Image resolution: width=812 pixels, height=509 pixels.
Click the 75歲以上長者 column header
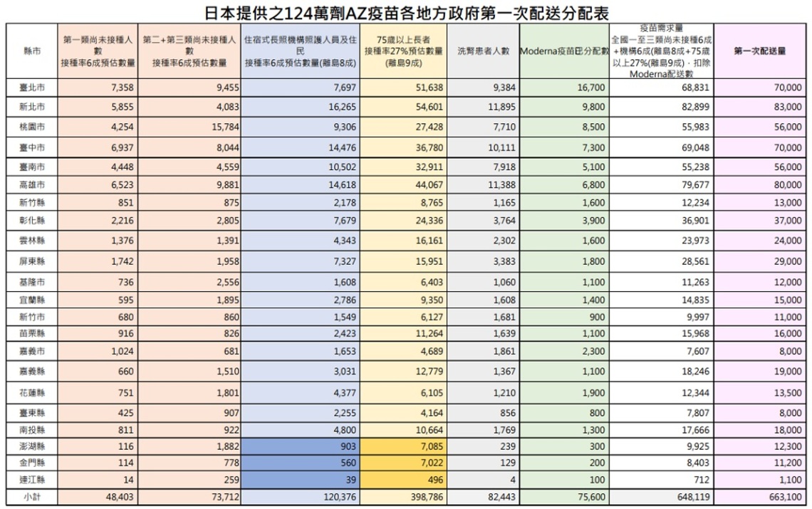point(403,51)
